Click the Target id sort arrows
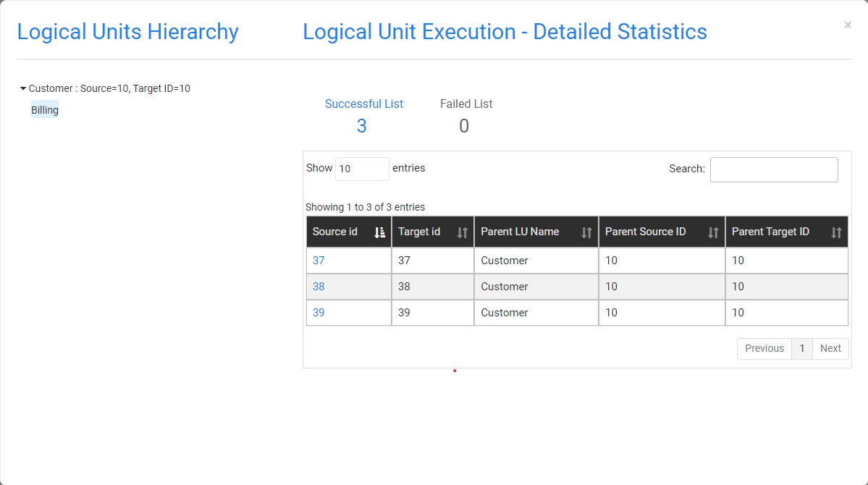Screen dimensions: 868x485 [463, 232]
